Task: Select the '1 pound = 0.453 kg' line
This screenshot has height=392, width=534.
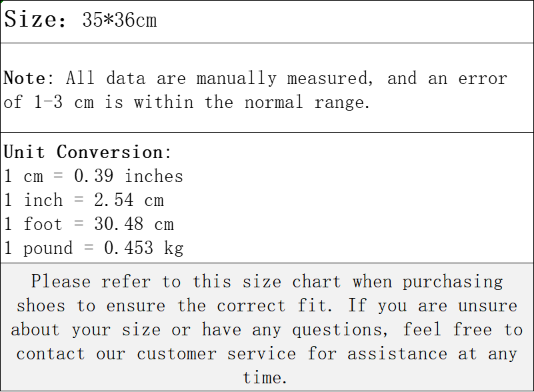Action: 93,248
